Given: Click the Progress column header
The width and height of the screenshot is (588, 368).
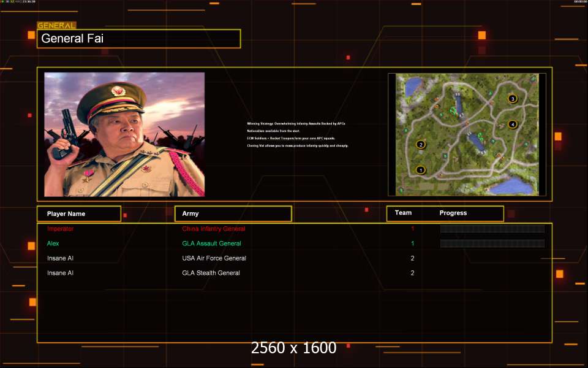Looking at the screenshot, I should click(453, 213).
